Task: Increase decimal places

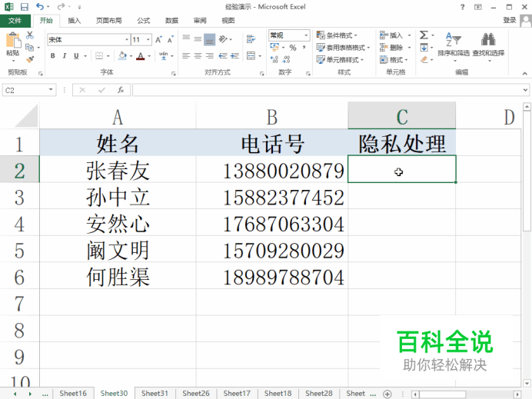Action: click(x=274, y=60)
